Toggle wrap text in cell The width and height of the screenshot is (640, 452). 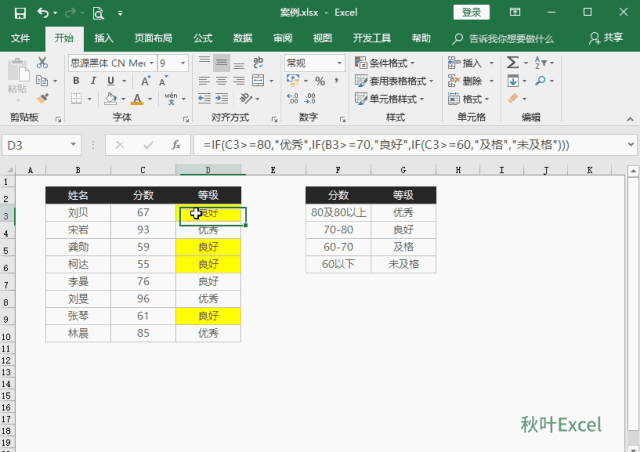point(258,62)
